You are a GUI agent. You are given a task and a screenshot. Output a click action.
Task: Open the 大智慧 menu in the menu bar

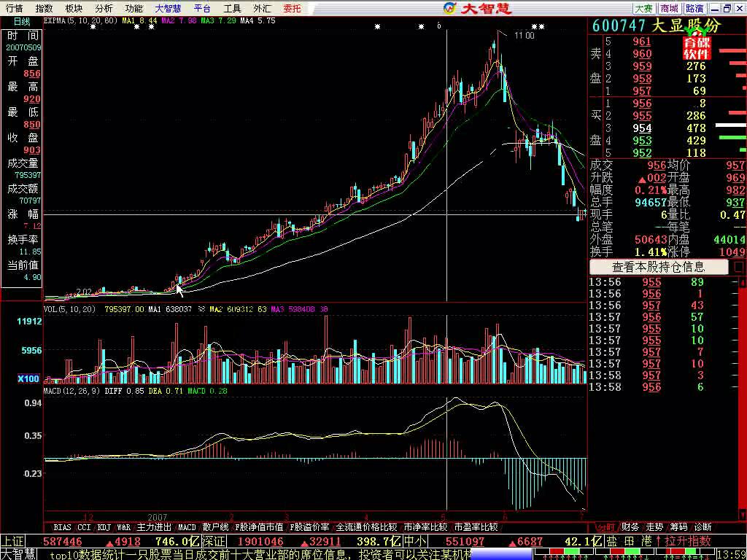(168, 8)
